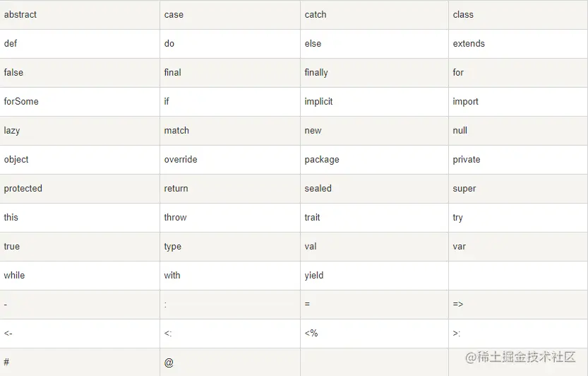Click the '@' symbol cell
The image size is (588, 376).
pyautogui.click(x=169, y=363)
